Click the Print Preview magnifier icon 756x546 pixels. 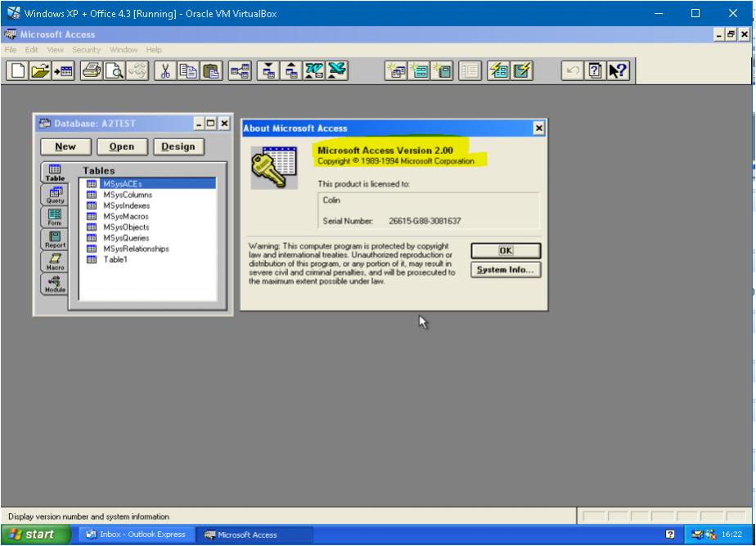coord(115,71)
